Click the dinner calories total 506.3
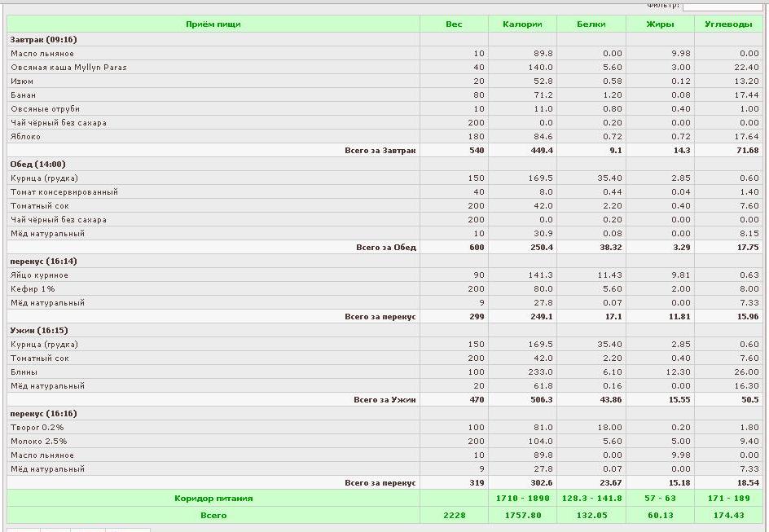 (542, 400)
